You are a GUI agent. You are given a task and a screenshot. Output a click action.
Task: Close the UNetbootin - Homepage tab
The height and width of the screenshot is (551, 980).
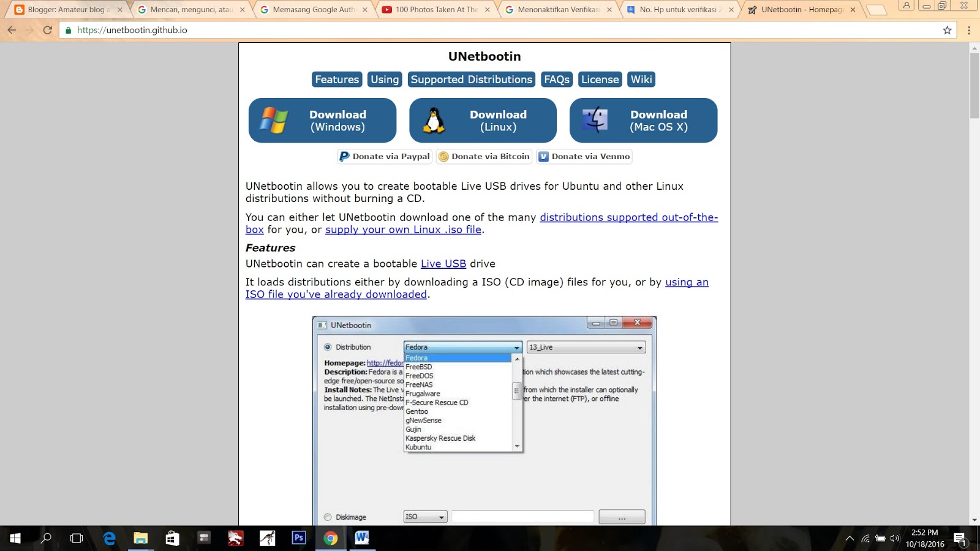[853, 10]
